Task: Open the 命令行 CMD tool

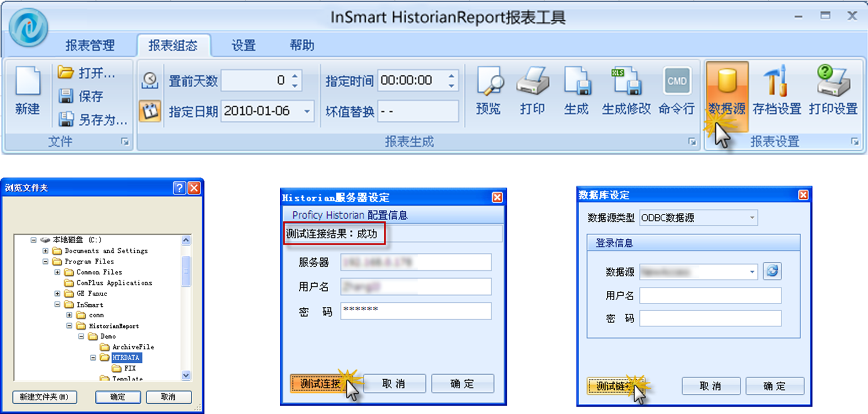Action: [x=676, y=91]
